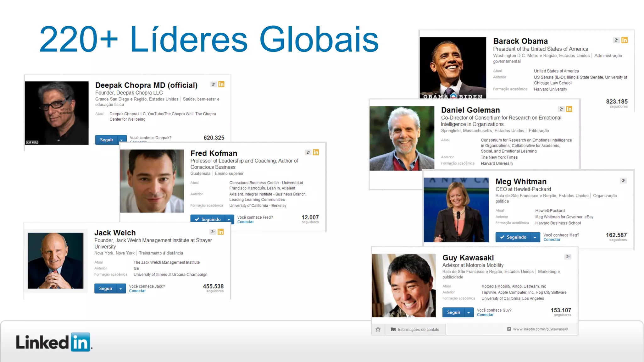Click Jack Welch profile photo
The width and height of the screenshot is (644, 362).
coord(55,261)
